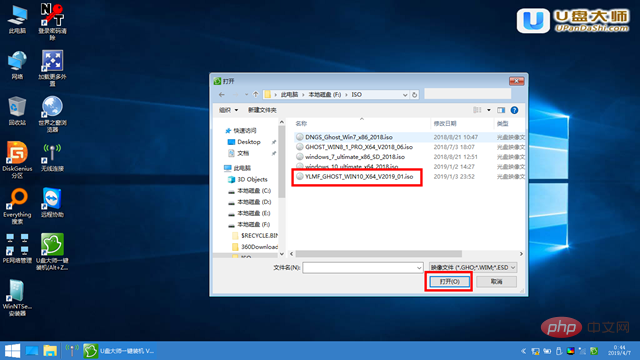This screenshot has height=360, width=640.
Task: Click New Folder in the toolbar
Action: tap(262, 110)
